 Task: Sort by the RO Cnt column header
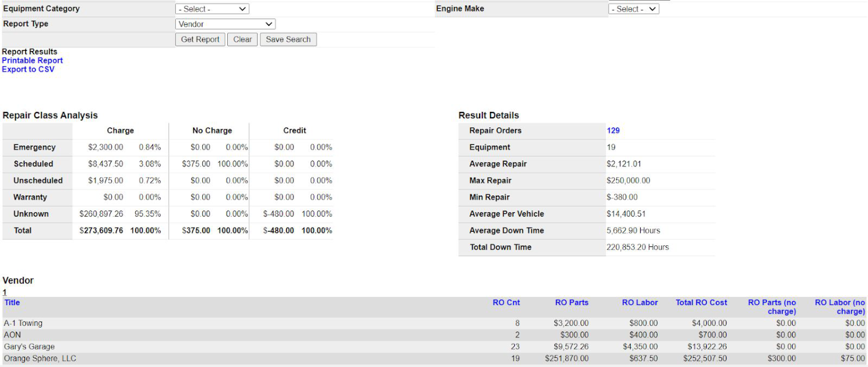506,302
